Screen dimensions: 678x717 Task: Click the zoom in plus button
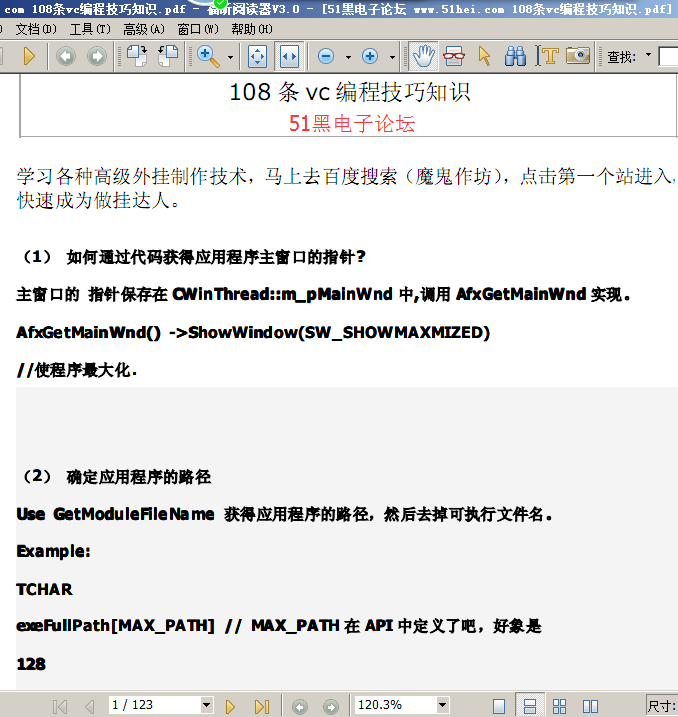[x=370, y=57]
